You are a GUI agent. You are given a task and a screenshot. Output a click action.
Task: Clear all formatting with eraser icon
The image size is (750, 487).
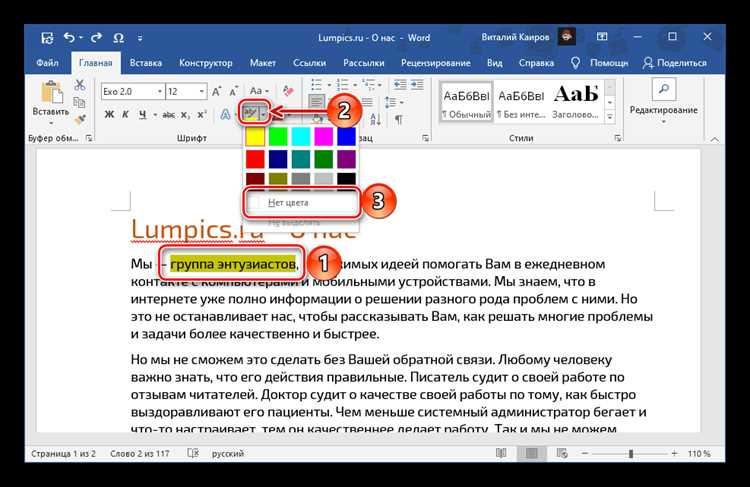point(287,91)
